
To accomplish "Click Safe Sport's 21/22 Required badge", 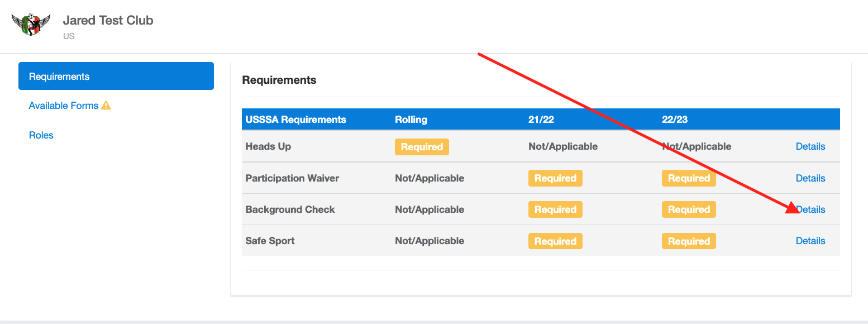I will coord(555,241).
